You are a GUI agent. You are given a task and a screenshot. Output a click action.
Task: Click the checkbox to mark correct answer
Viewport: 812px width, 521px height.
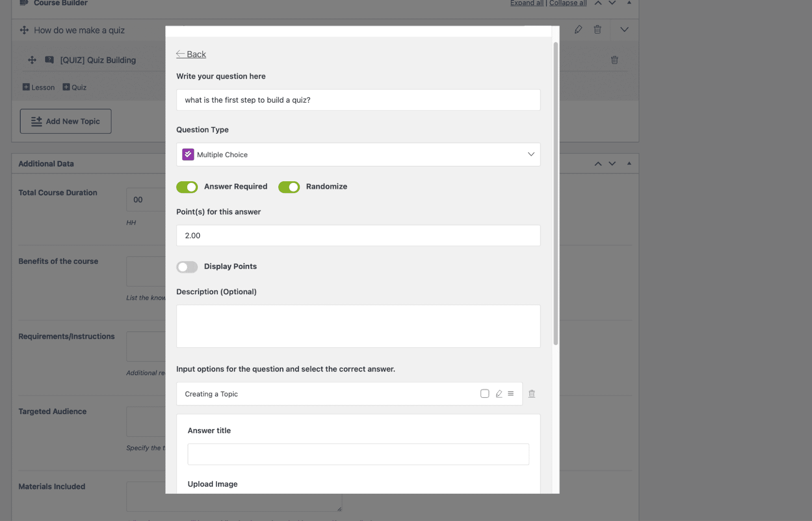coord(485,394)
